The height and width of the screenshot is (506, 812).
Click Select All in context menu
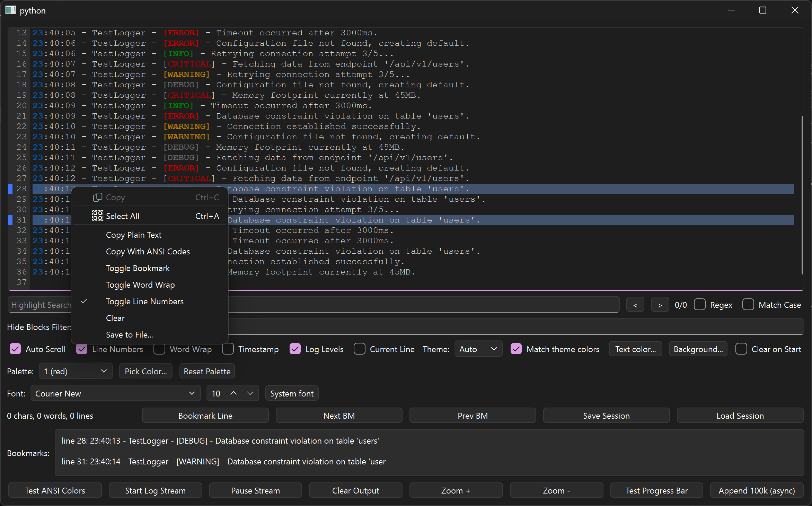tap(150, 216)
